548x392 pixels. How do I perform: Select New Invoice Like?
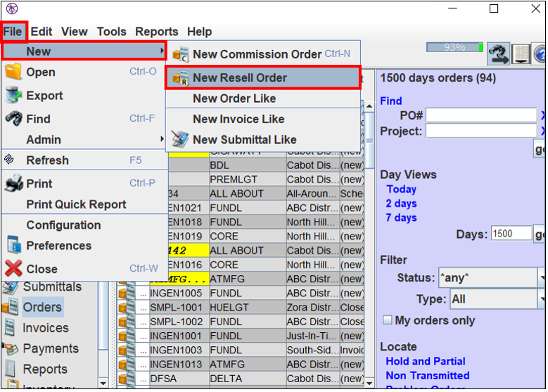(263, 119)
